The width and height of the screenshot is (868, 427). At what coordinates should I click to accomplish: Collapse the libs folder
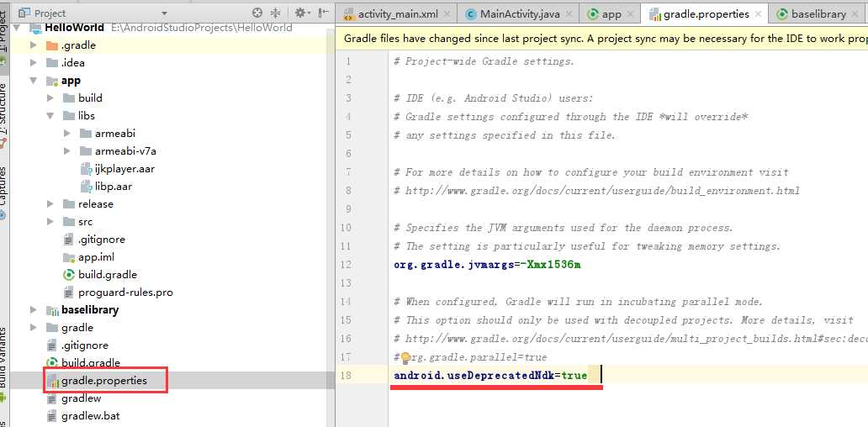pyautogui.click(x=50, y=116)
